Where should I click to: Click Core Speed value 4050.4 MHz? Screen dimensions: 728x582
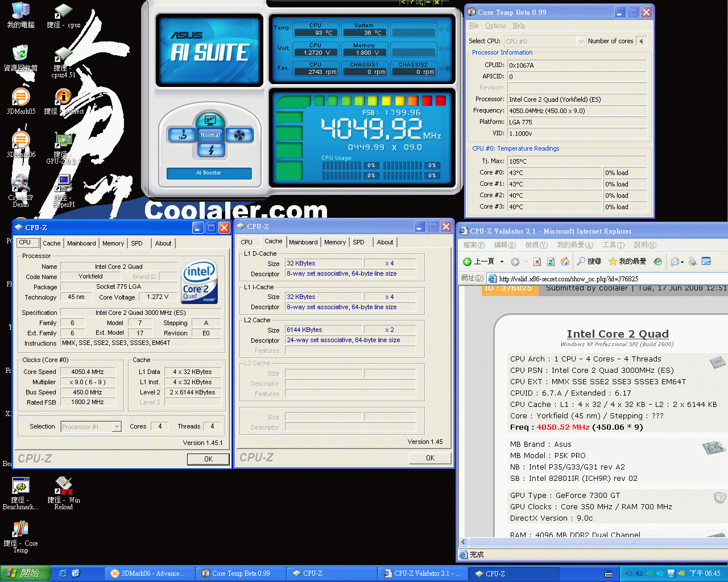point(87,372)
